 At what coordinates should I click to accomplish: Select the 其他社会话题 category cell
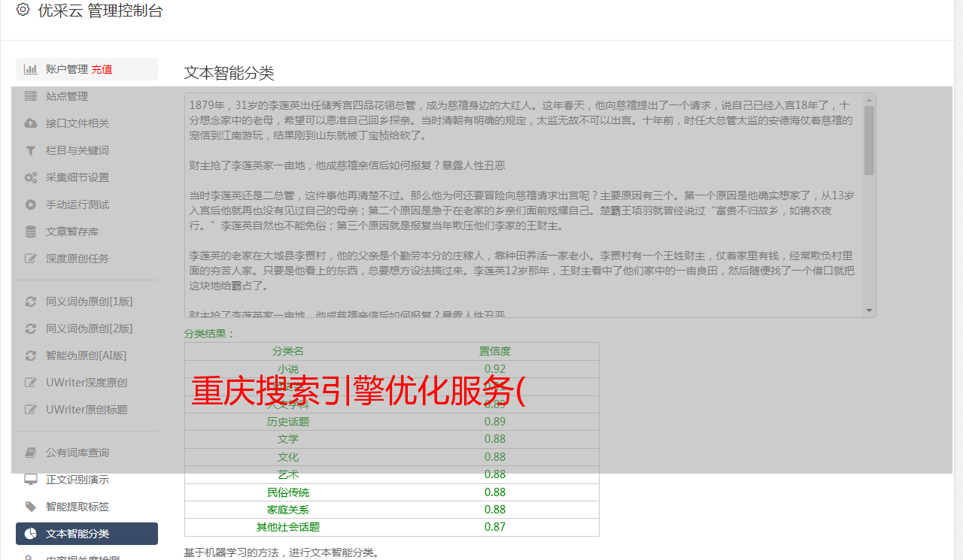pyautogui.click(x=288, y=527)
